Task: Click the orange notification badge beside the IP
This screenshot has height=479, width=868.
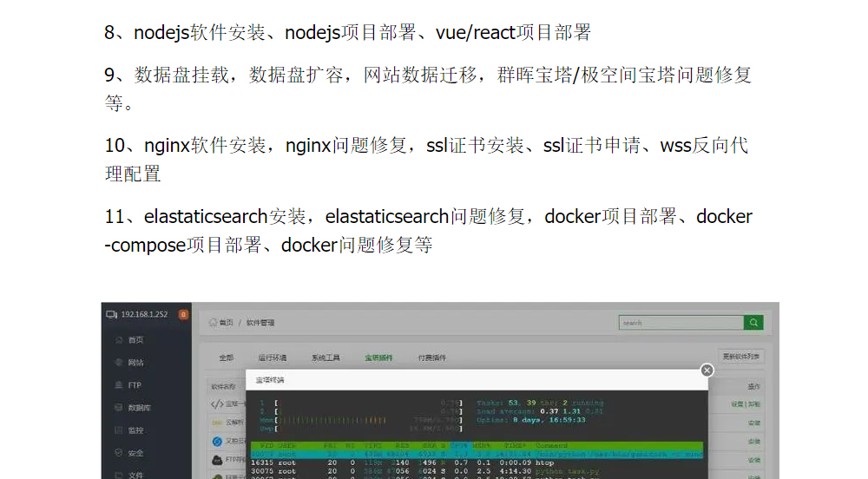Action: click(x=183, y=314)
